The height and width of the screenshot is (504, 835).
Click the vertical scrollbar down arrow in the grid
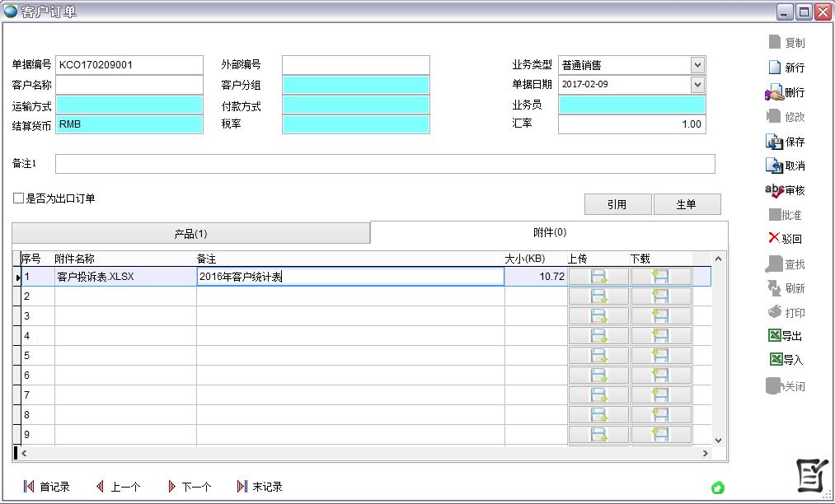pos(717,441)
